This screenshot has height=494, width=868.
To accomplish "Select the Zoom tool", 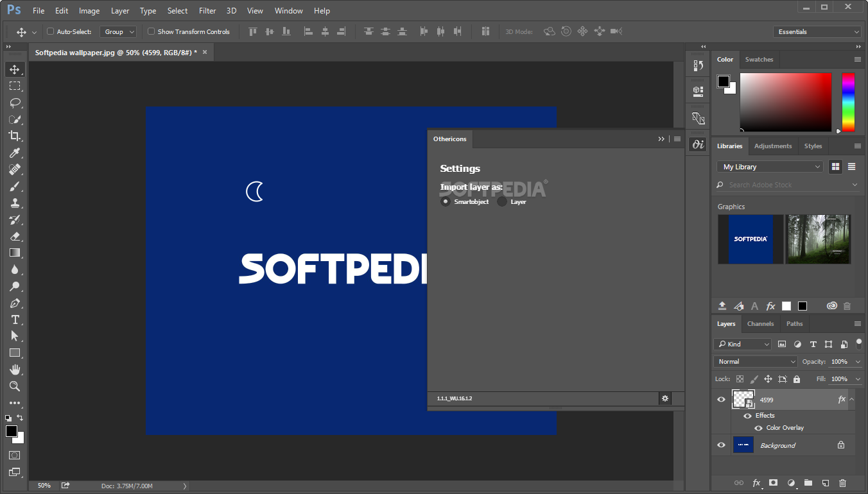I will coord(14,386).
